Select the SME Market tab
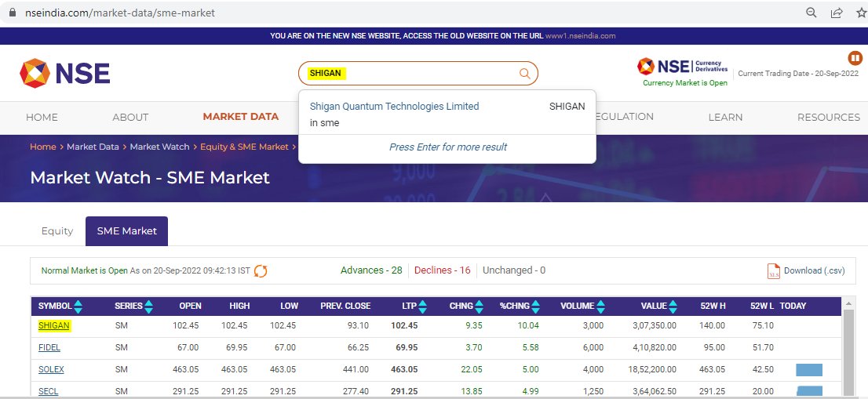The image size is (868, 399). coord(127,231)
